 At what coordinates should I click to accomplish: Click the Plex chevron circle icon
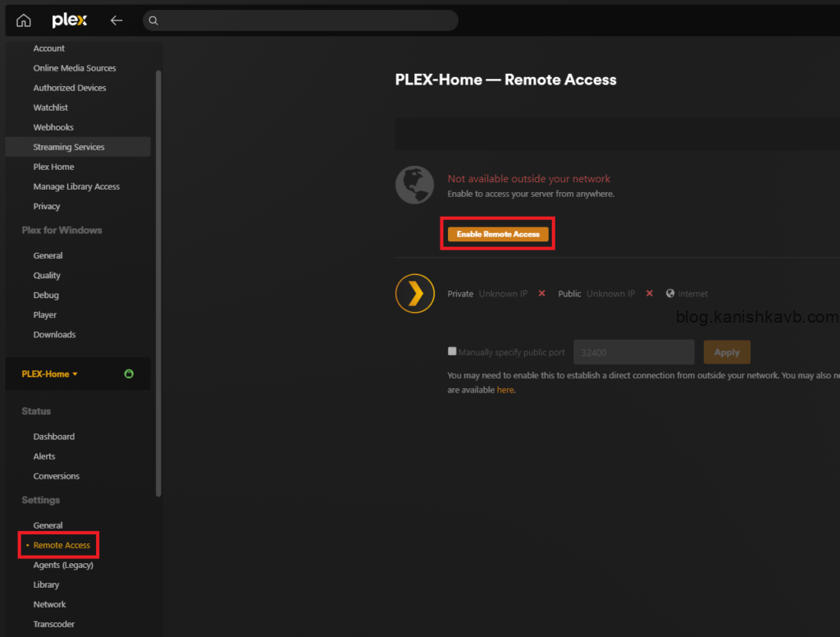pos(414,294)
